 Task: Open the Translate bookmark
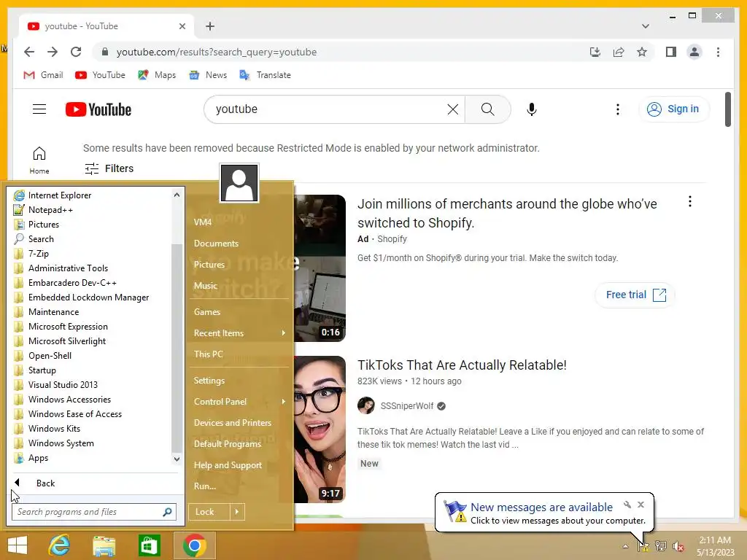[265, 75]
